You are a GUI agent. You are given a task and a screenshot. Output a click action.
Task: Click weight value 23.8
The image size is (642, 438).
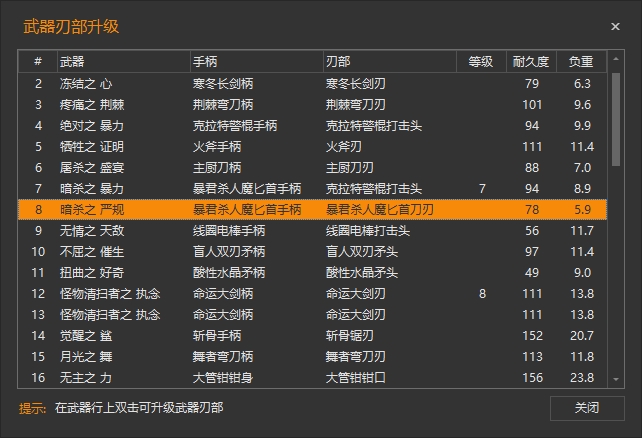coord(582,377)
